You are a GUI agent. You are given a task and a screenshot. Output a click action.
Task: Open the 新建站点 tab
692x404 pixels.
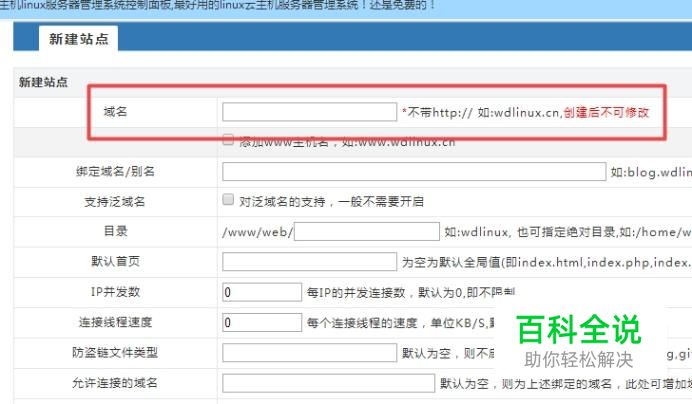pyautogui.click(x=79, y=39)
